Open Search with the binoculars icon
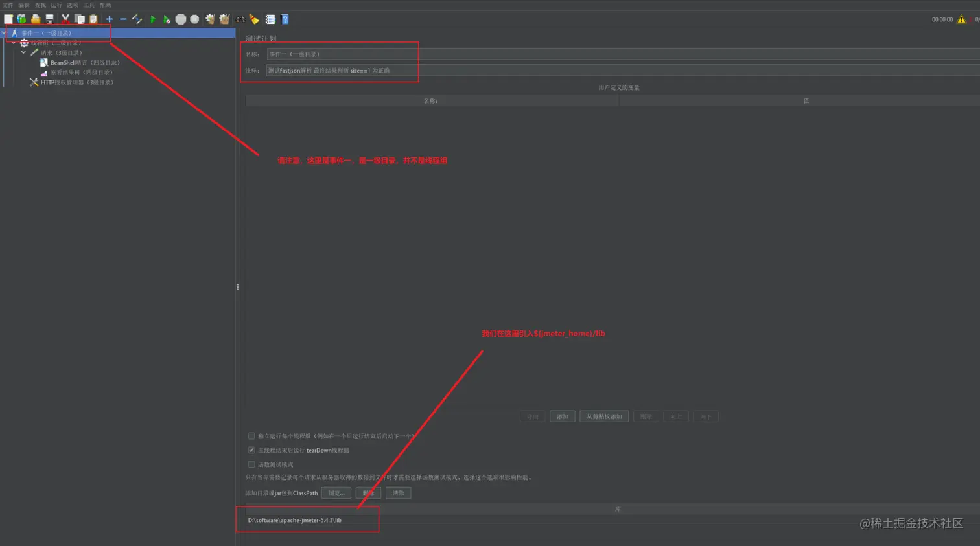 240,19
